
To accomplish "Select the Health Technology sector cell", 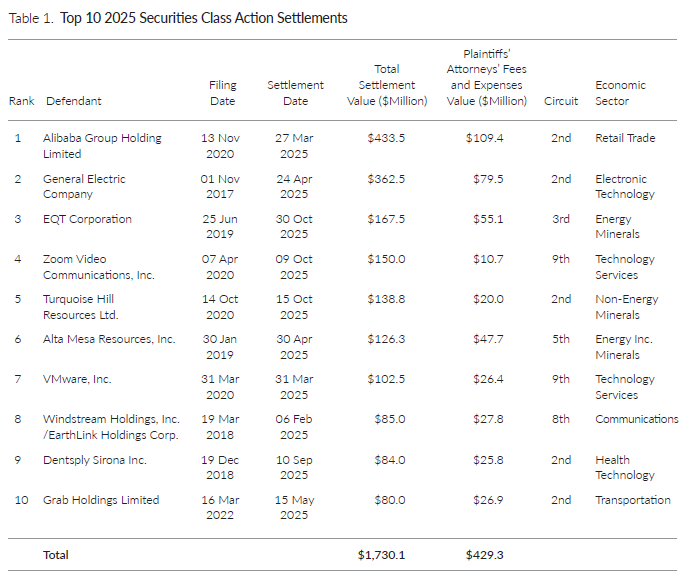I will coord(624,467).
